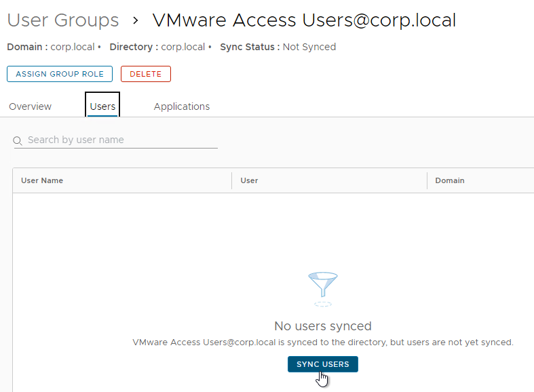Click the breadcrumb chevron separator
Viewport: 534px width, 392px height.
136,20
